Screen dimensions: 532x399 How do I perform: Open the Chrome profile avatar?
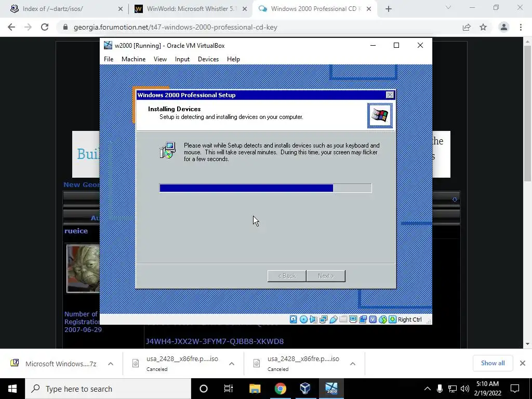(x=504, y=27)
